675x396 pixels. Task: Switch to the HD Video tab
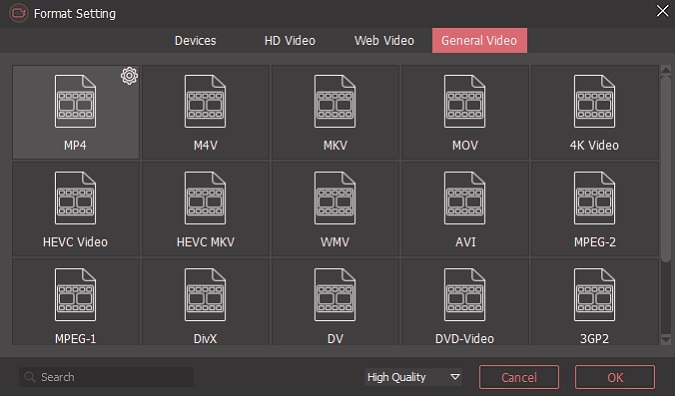(x=290, y=40)
